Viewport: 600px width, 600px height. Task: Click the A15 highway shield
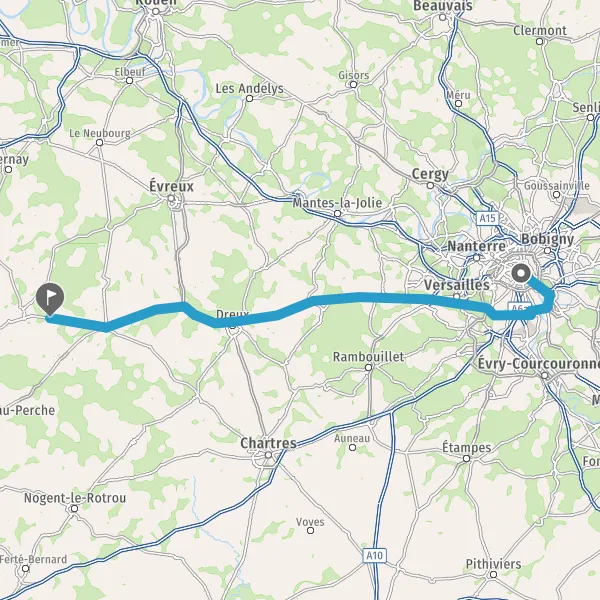(488, 218)
